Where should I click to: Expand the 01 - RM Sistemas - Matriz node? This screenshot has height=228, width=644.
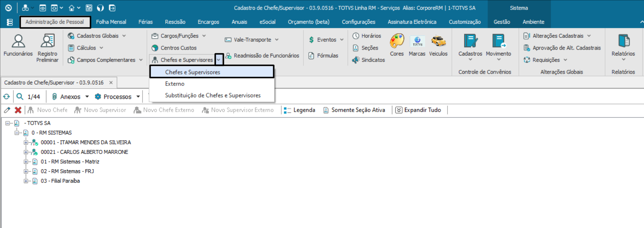click(x=26, y=162)
